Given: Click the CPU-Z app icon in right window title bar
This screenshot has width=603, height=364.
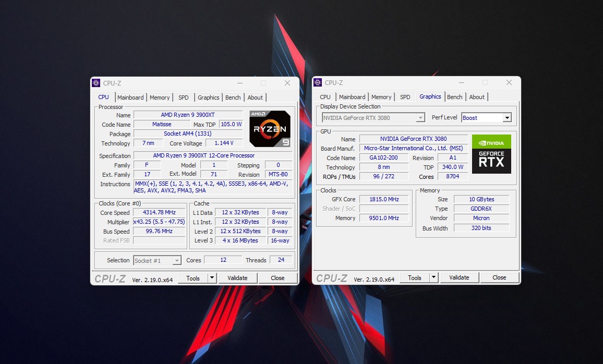Looking at the screenshot, I should click(x=318, y=82).
